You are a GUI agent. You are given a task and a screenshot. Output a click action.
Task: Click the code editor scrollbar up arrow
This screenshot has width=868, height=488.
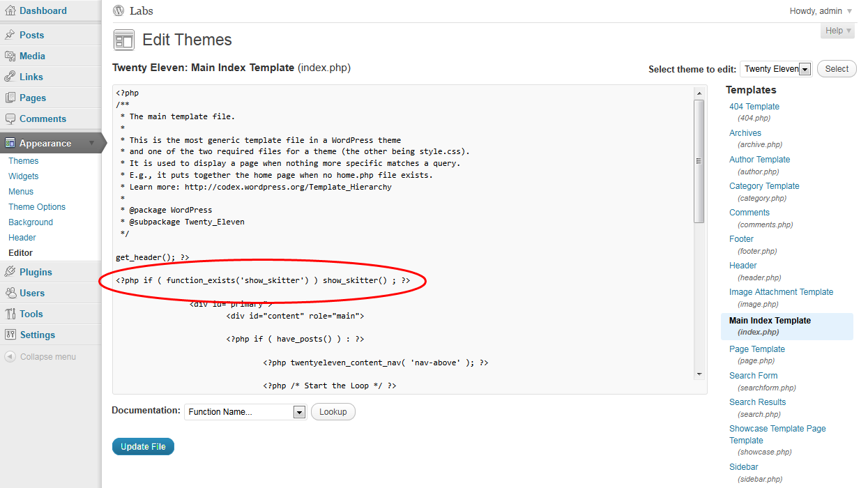pos(699,93)
